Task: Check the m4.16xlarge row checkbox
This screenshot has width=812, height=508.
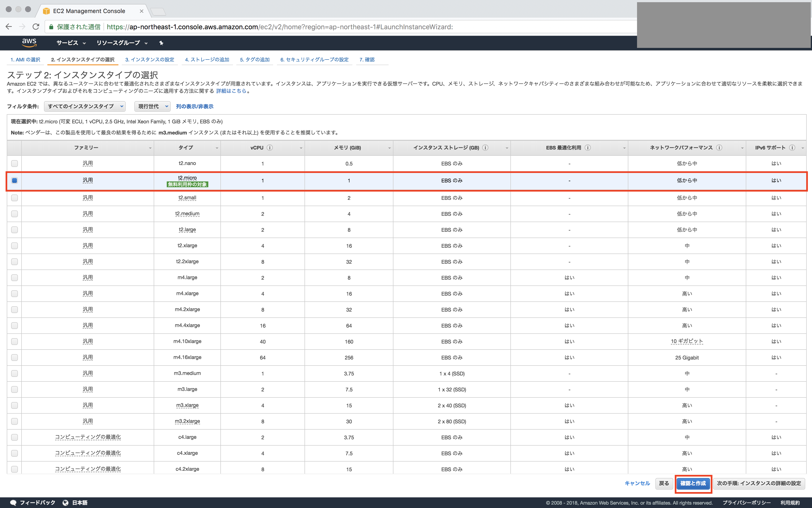Action: 14,358
